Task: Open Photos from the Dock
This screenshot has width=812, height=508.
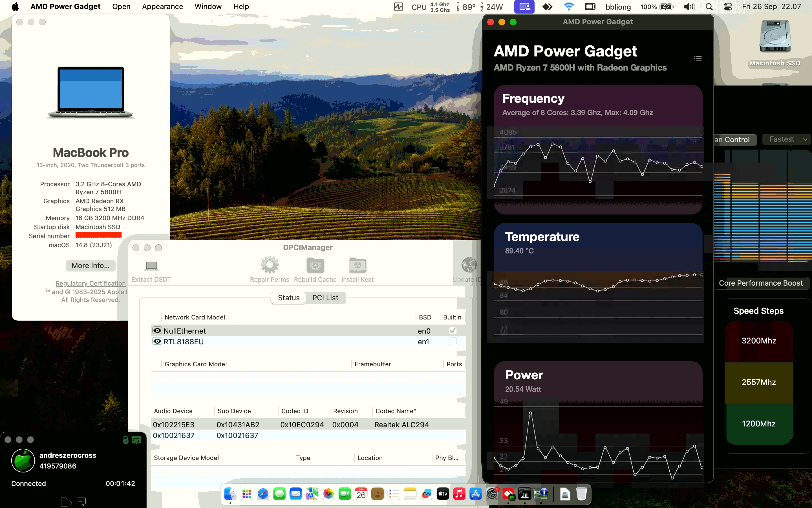Action: click(x=328, y=494)
